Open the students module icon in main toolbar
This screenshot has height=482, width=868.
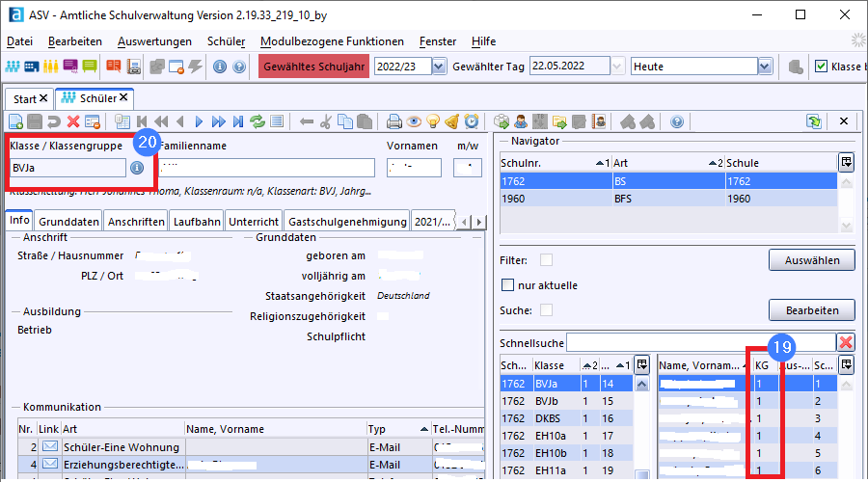click(x=13, y=67)
